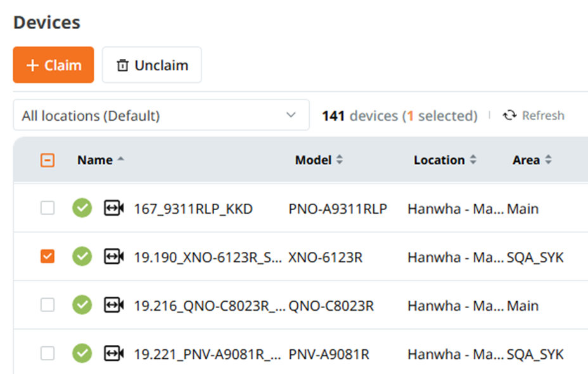Click the green status icon for 167_9311RLP_KKD
Image resolution: width=588 pixels, height=374 pixels.
[82, 208]
